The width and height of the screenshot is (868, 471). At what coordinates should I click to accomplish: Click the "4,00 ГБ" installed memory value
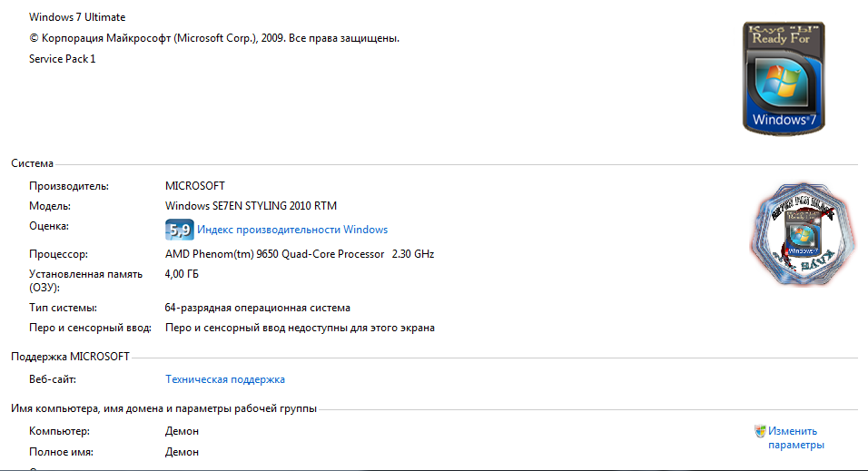click(x=182, y=272)
